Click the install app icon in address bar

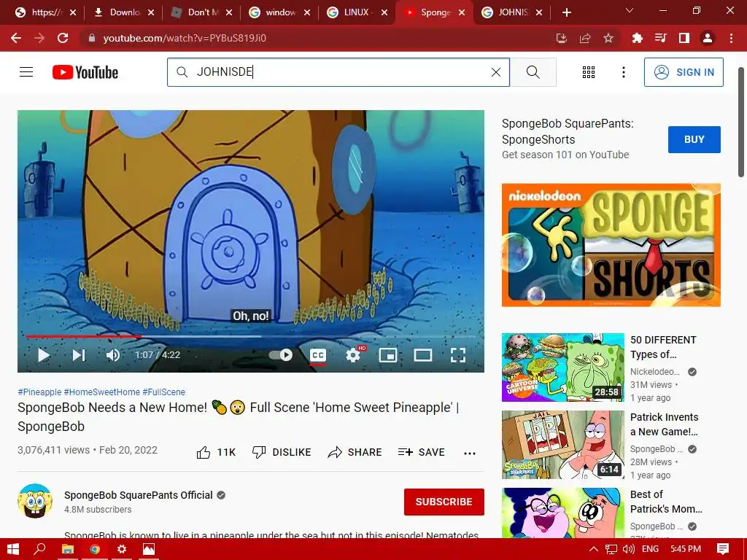(562, 38)
